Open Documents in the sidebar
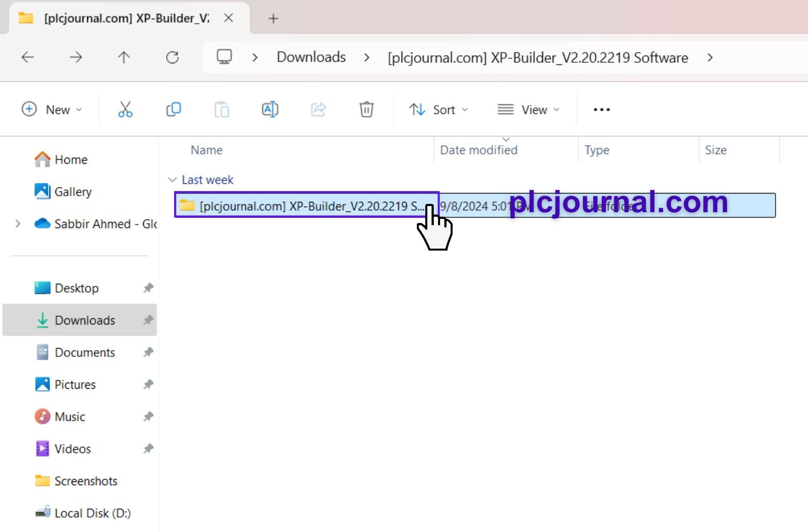This screenshot has height=532, width=808. [x=85, y=353]
